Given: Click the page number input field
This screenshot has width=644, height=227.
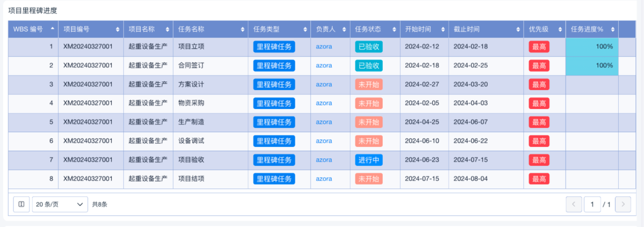Looking at the screenshot, I should point(592,204).
